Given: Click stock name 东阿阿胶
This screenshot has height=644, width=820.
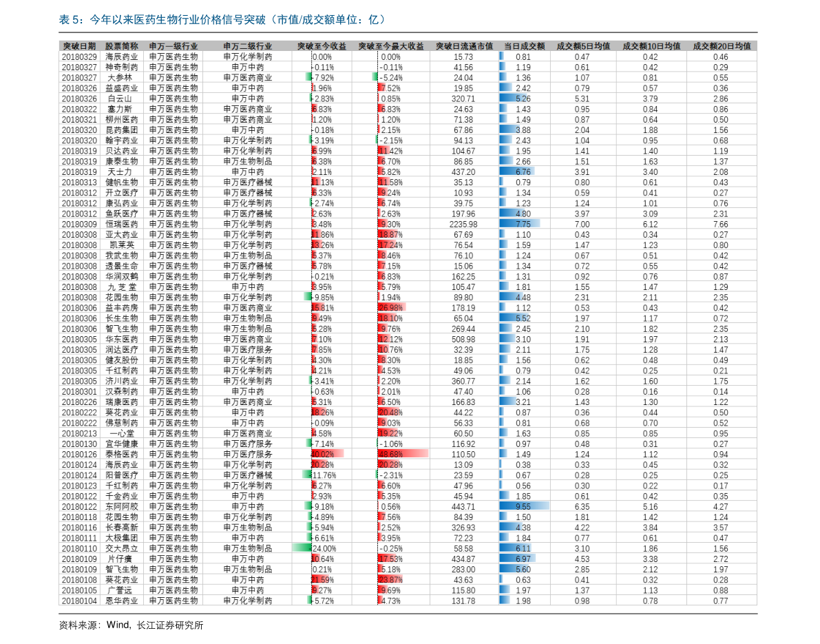Looking at the screenshot, I should pyautogui.click(x=122, y=506).
